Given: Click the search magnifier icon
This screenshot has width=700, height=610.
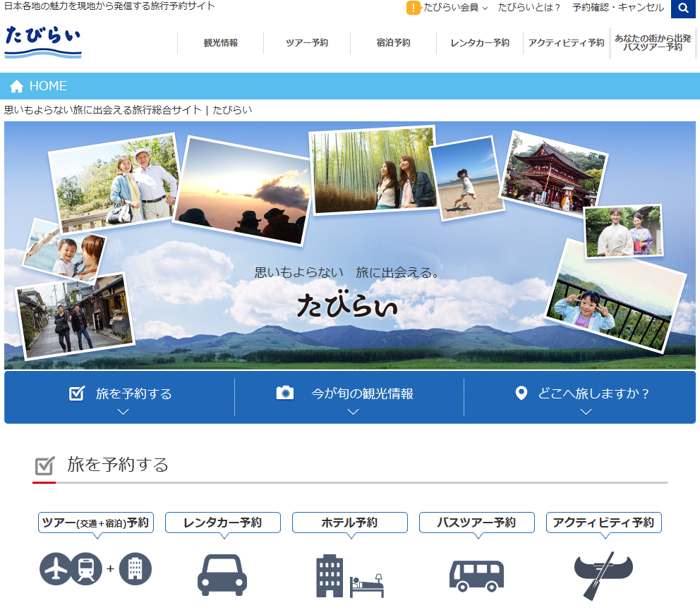Looking at the screenshot, I should (x=683, y=8).
